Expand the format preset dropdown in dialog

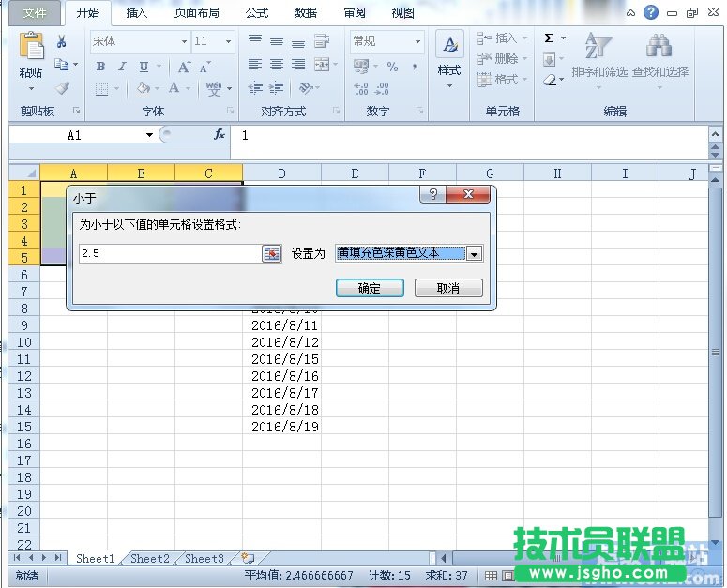tap(474, 254)
